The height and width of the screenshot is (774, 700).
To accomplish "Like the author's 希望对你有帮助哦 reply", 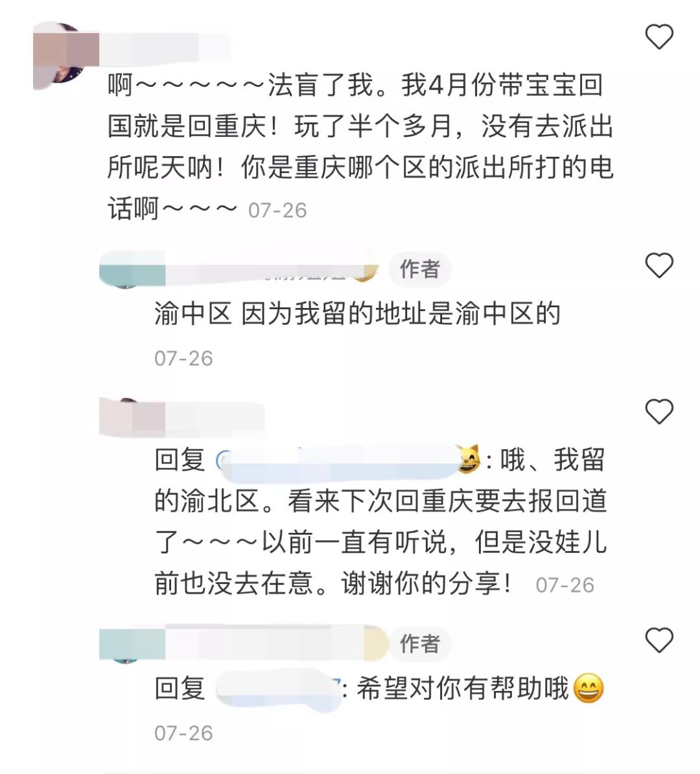I will point(659,640).
